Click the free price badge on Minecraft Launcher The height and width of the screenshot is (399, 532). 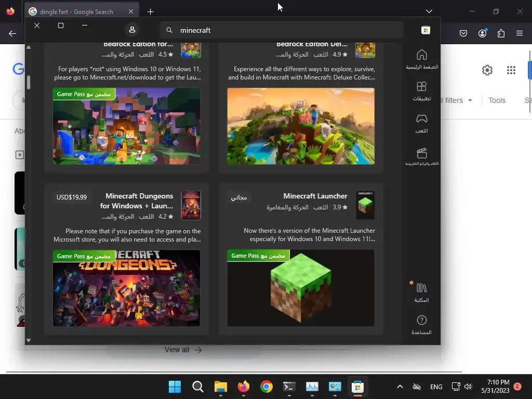(239, 197)
